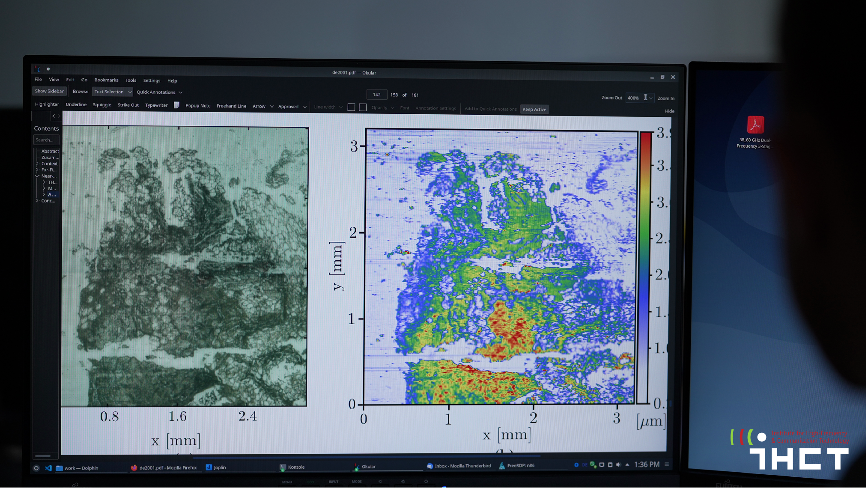This screenshot has width=868, height=488.
Task: Expand the Context tree entry
Action: [37, 164]
